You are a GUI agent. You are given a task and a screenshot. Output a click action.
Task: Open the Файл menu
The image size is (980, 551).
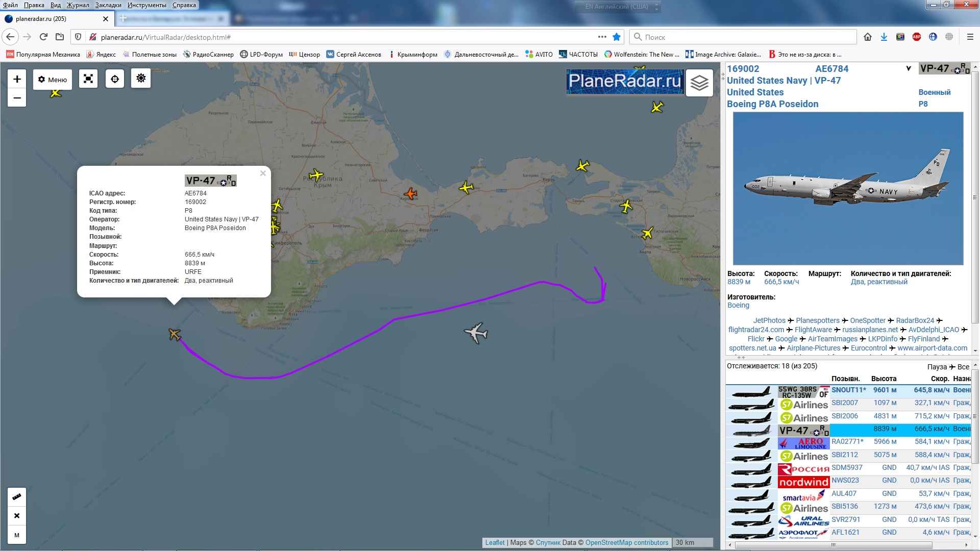[x=10, y=5]
